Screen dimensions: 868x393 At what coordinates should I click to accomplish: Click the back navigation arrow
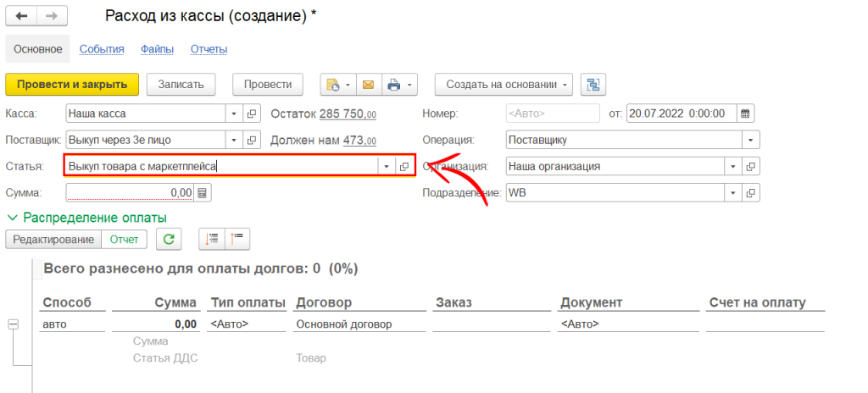pos(22,17)
